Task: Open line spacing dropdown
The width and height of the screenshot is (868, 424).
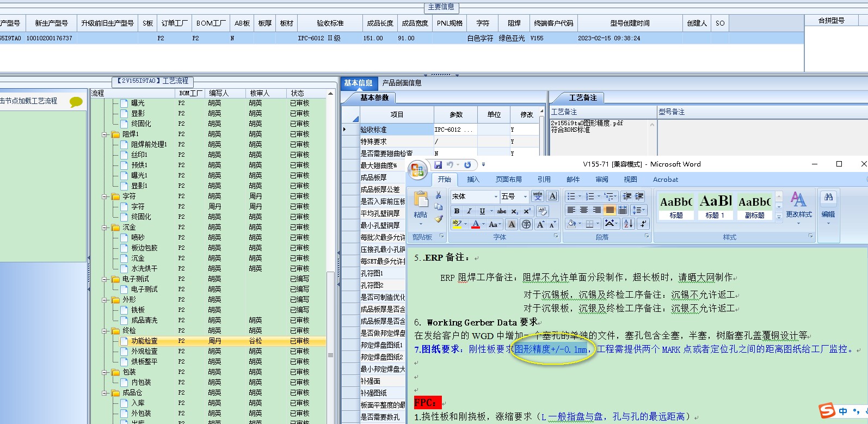Action: pyautogui.click(x=638, y=210)
